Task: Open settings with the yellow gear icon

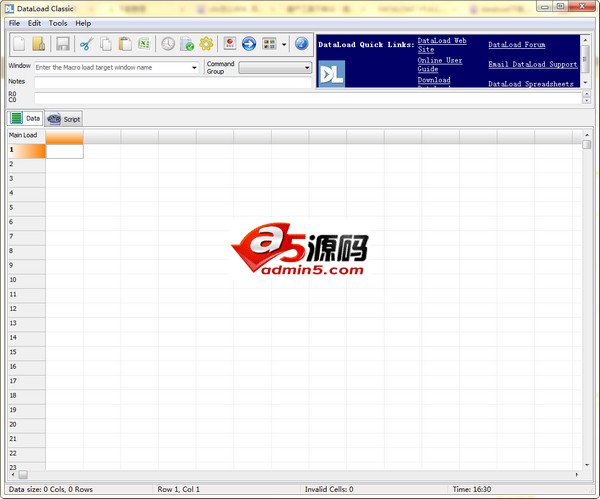Action: [206, 44]
